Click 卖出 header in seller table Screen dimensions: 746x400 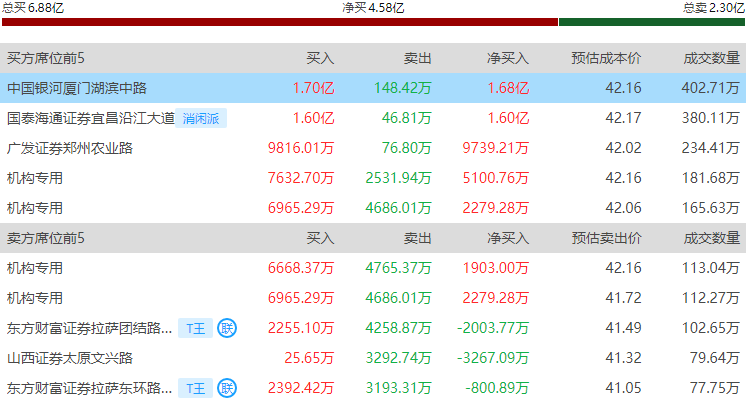(x=417, y=238)
